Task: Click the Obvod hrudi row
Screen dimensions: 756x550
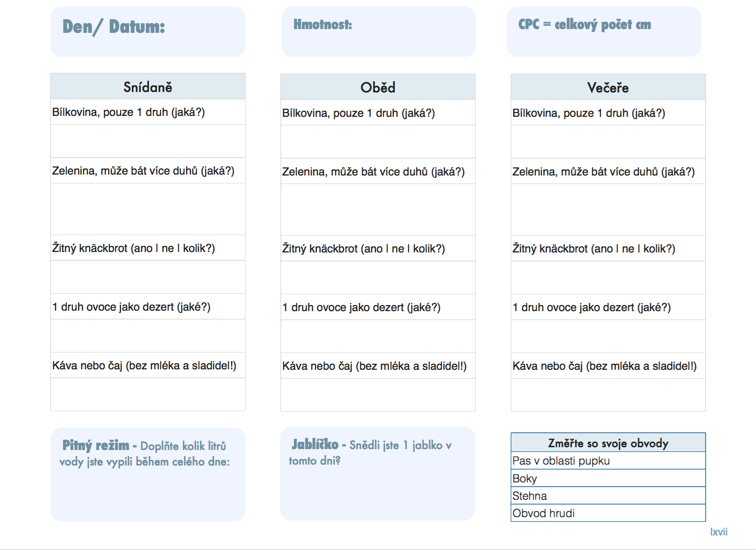Action: [x=608, y=513]
